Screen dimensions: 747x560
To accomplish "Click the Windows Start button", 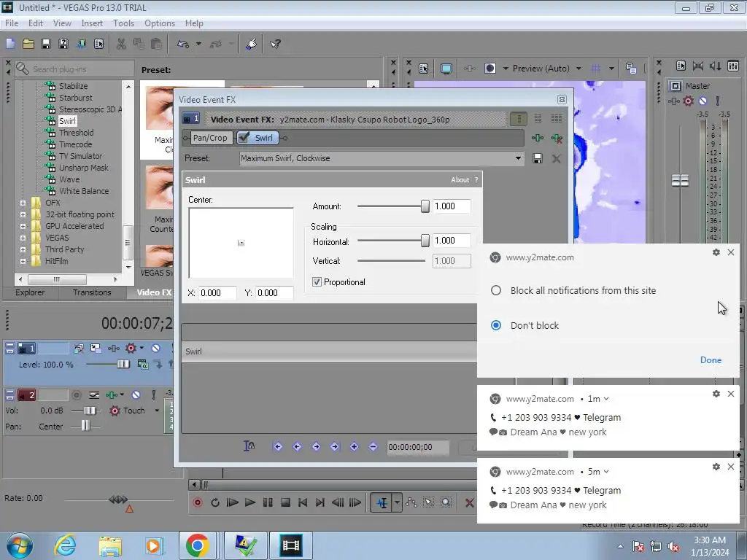I will pyautogui.click(x=20, y=545).
